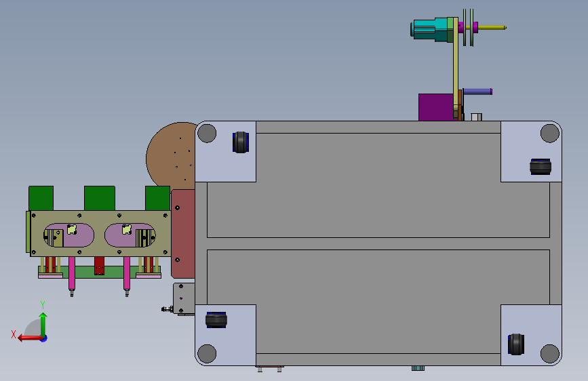This screenshot has width=588, height=381.
Task: Click the blue Z axis dot of triad
Action: (x=44, y=338)
